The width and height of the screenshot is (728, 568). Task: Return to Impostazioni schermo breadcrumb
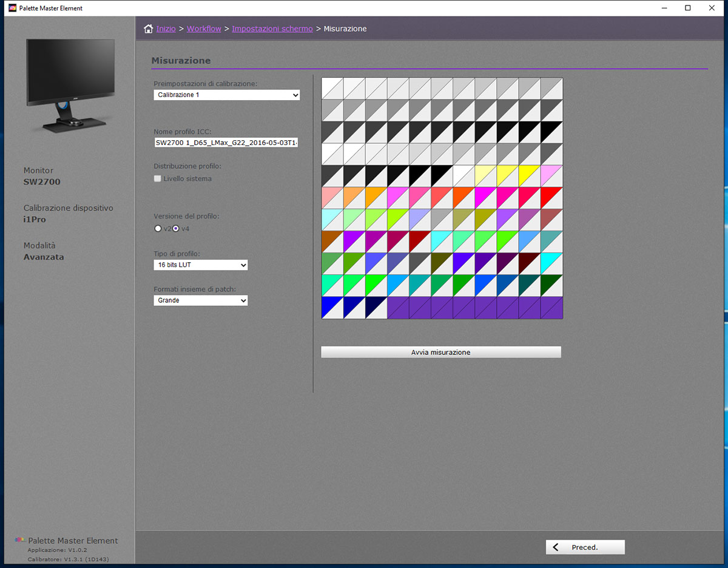point(272,29)
